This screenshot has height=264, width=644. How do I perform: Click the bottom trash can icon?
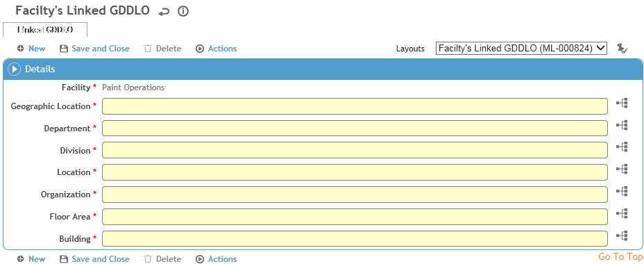tap(148, 259)
